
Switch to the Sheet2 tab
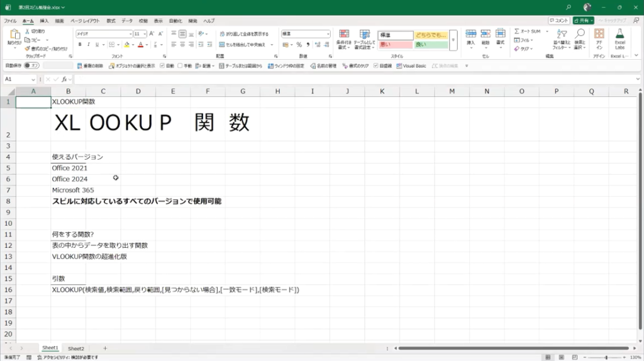(x=76, y=348)
